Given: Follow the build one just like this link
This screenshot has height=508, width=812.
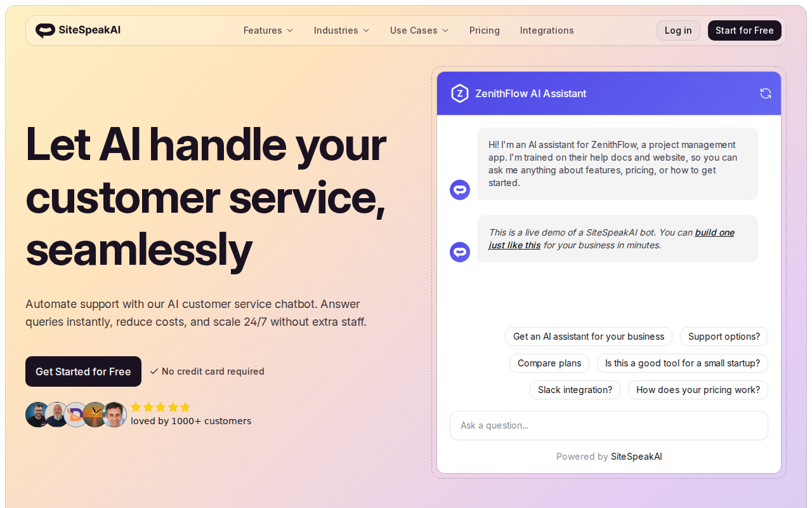Looking at the screenshot, I should pyautogui.click(x=714, y=232).
